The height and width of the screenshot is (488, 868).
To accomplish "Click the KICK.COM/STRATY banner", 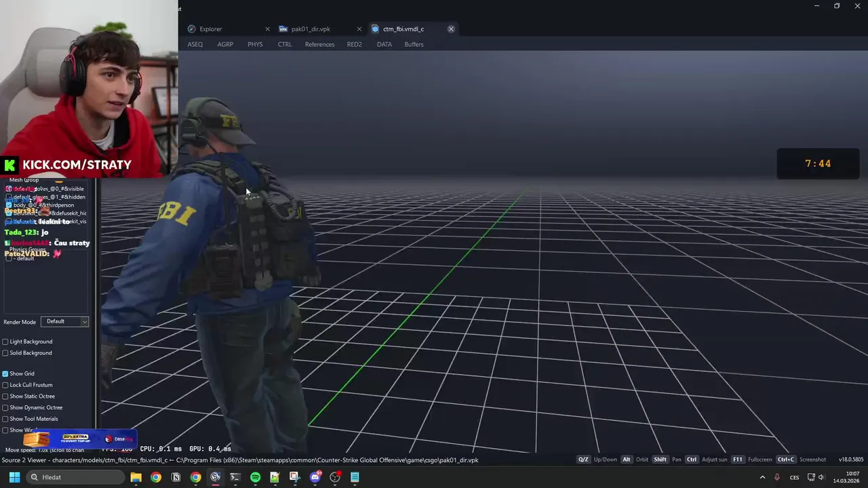I will click(x=66, y=165).
